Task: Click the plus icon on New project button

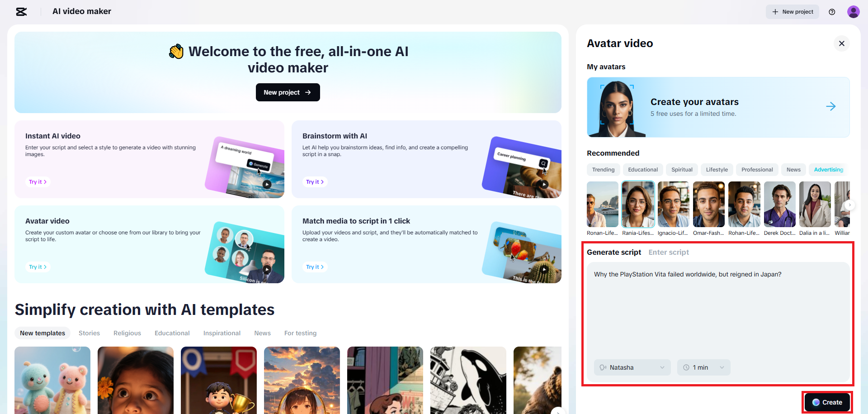Action: click(775, 11)
